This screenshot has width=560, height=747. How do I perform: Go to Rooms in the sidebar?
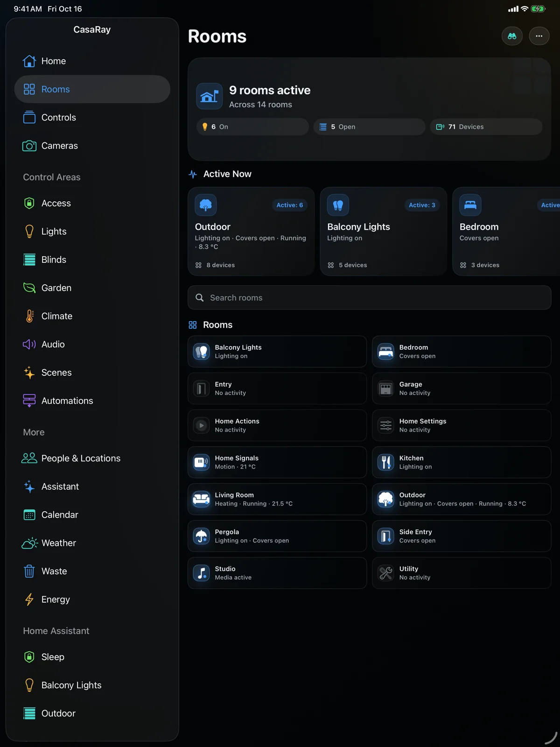[x=92, y=89]
